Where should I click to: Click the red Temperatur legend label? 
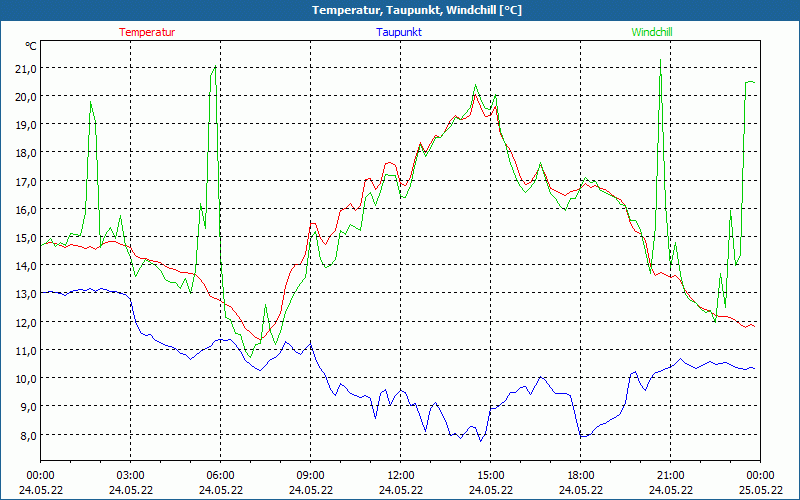coord(147,32)
